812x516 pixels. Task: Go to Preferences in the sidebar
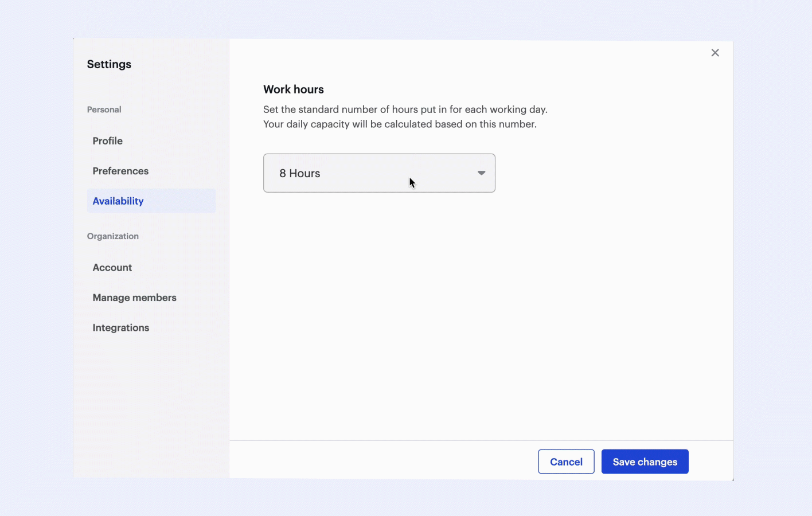(x=120, y=171)
